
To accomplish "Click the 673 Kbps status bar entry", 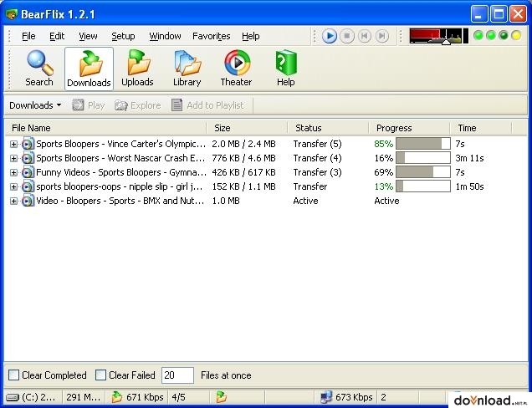I will pos(354,397).
